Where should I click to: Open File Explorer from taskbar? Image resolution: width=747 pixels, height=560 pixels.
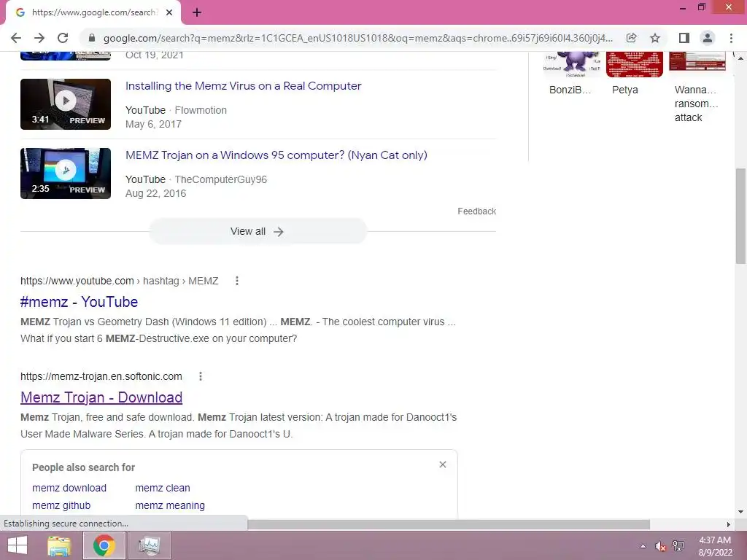[59, 545]
